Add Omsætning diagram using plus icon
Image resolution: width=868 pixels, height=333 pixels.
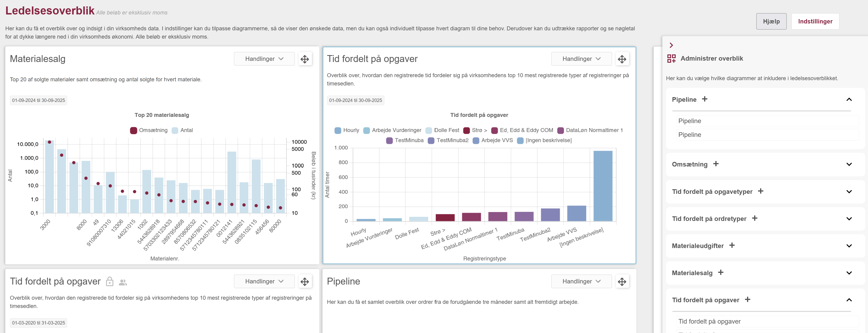716,164
